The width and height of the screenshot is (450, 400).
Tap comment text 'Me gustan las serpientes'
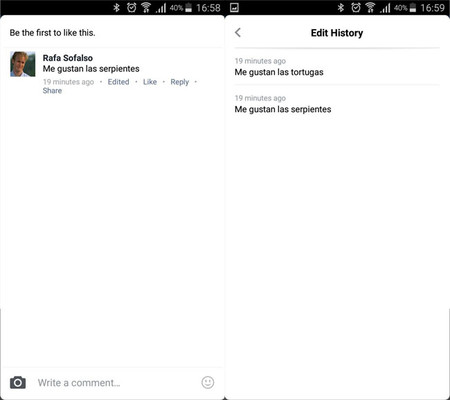91,69
